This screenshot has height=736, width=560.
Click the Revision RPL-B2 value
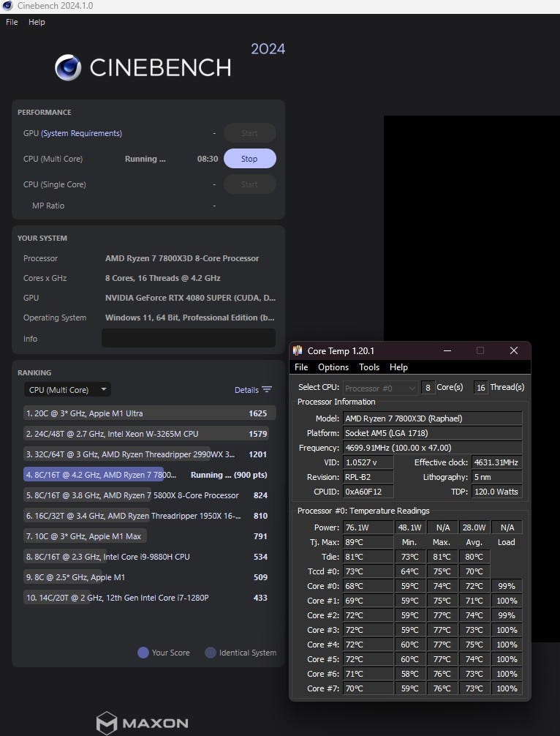(x=368, y=477)
